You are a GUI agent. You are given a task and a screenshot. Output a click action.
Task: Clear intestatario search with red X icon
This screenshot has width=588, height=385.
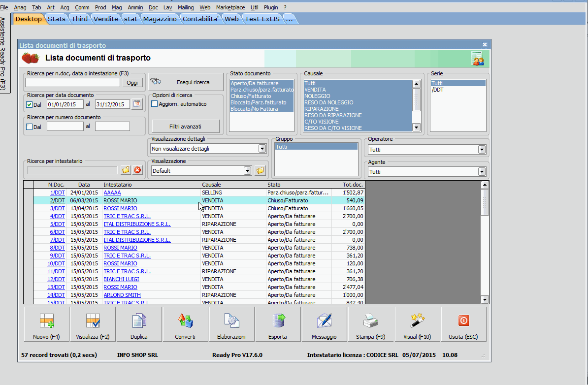tap(137, 170)
